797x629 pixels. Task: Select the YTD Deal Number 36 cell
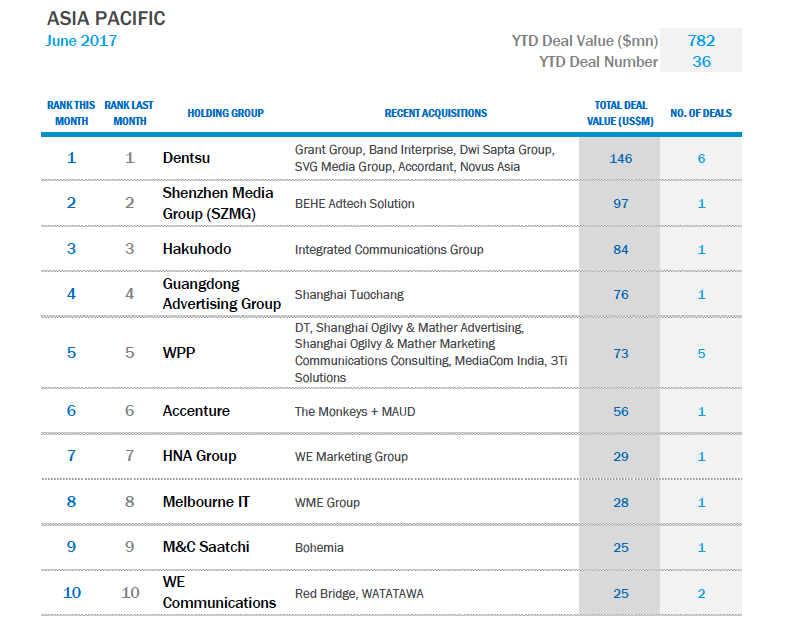pyautogui.click(x=701, y=62)
